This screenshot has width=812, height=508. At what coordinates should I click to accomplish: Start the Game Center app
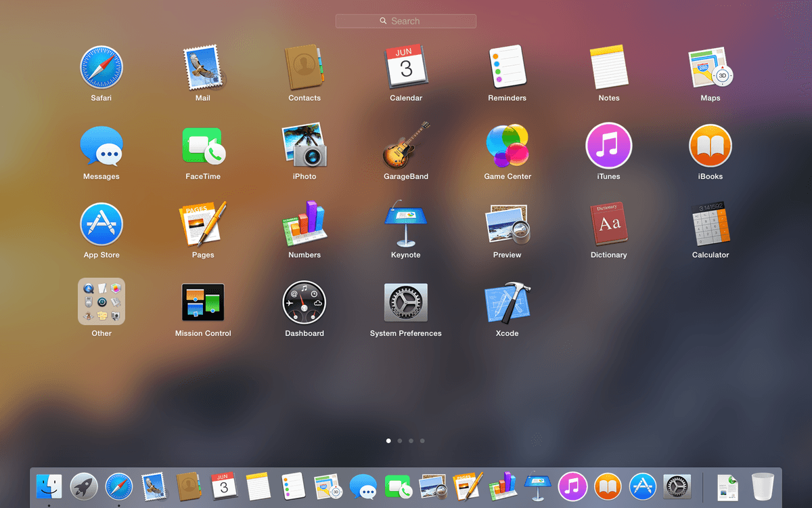click(x=507, y=146)
